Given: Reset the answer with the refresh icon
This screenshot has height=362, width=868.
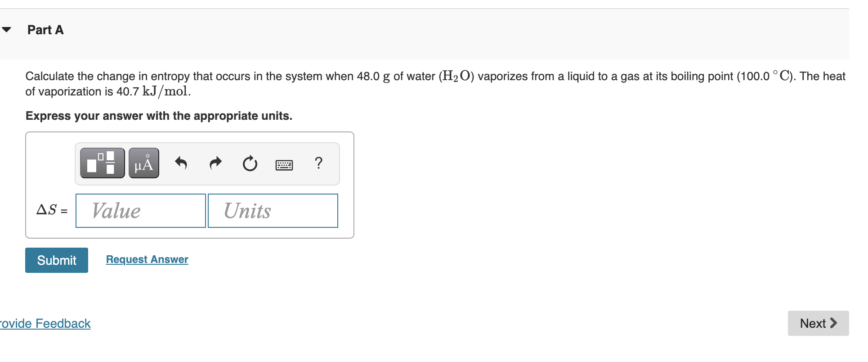Looking at the screenshot, I should click(x=250, y=164).
